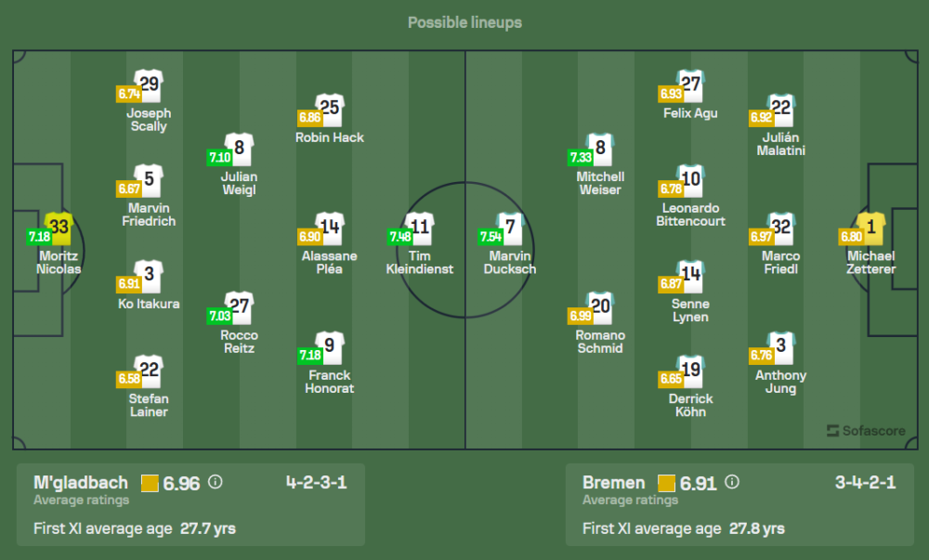
Task: Click the Possible lineups heading
Action: point(464,22)
